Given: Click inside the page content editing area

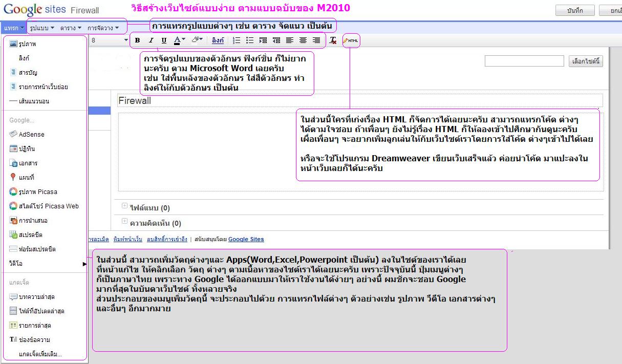Looking at the screenshot, I should click(x=360, y=152).
